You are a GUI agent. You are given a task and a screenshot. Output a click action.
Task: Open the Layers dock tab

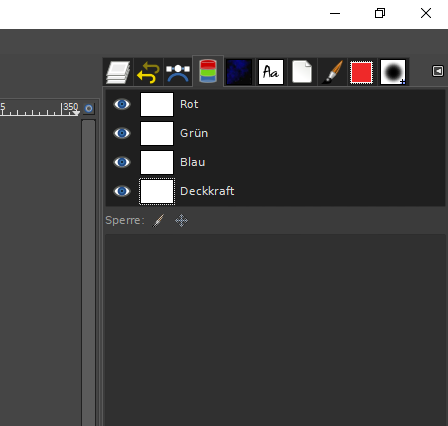click(x=118, y=72)
